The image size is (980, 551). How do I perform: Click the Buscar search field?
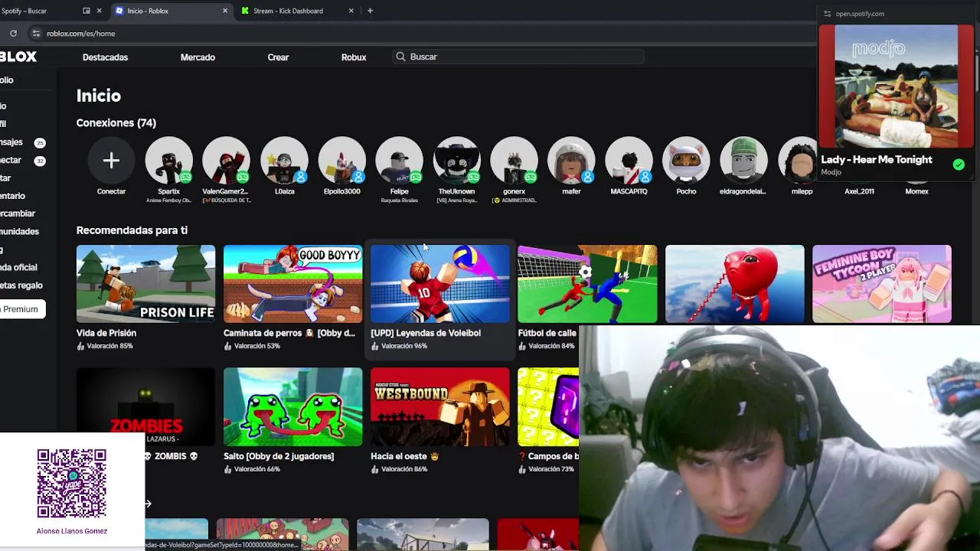(x=518, y=57)
